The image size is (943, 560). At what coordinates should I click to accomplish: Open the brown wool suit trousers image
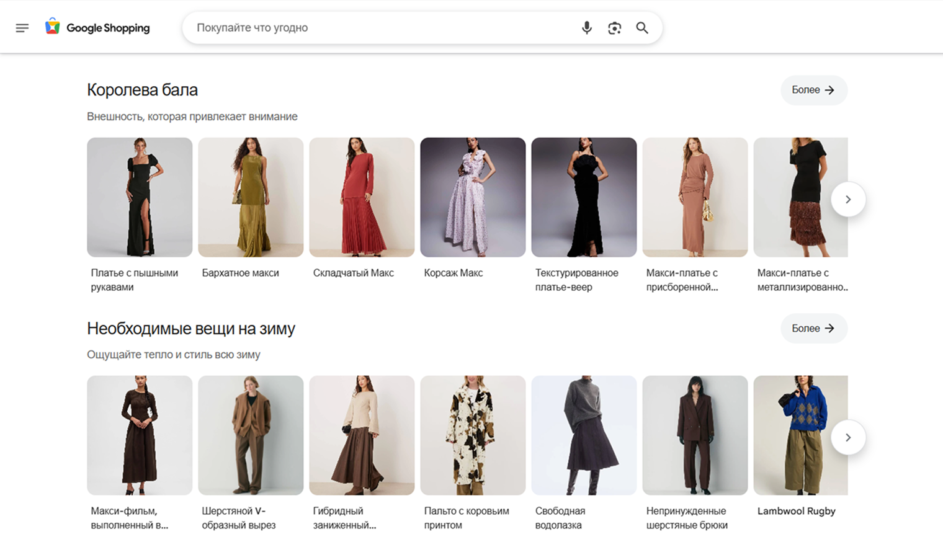pos(695,435)
